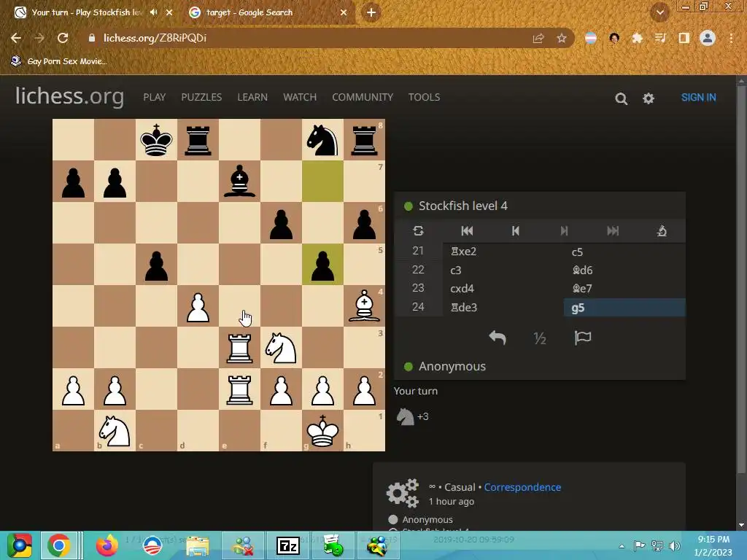Step back one move
This screenshot has height=560, width=747.
(x=516, y=231)
